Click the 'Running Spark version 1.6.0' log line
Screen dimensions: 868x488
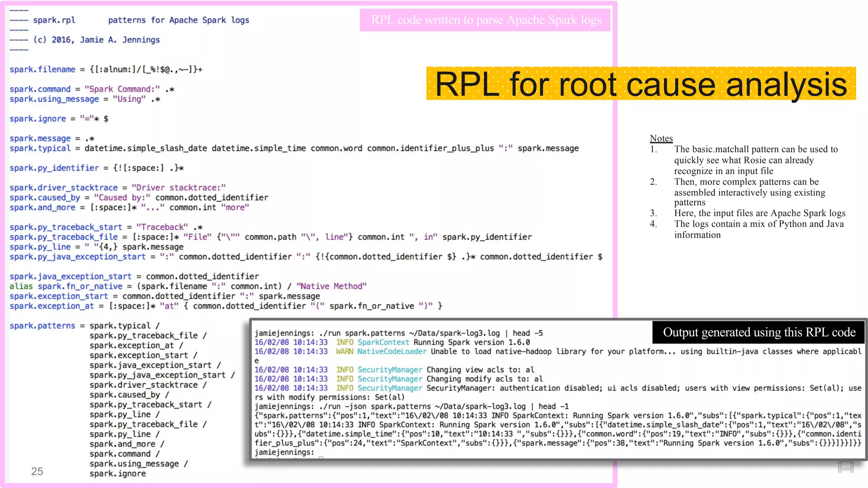(x=392, y=342)
